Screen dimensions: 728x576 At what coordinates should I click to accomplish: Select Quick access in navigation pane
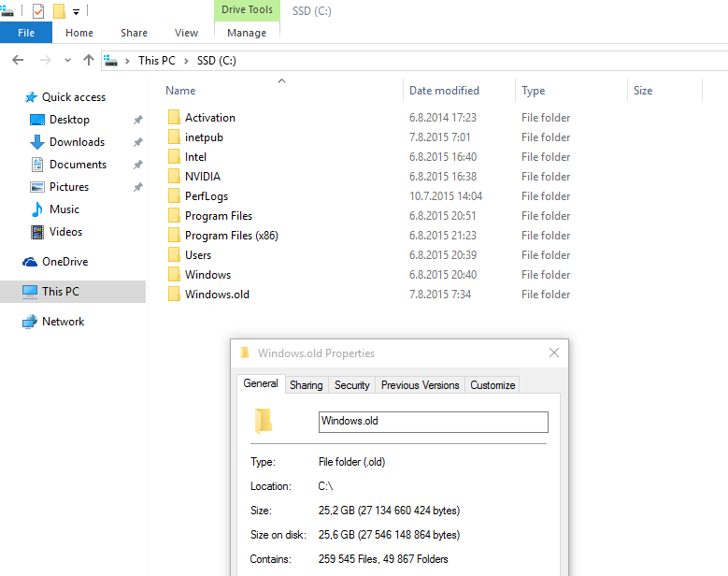pyautogui.click(x=74, y=97)
